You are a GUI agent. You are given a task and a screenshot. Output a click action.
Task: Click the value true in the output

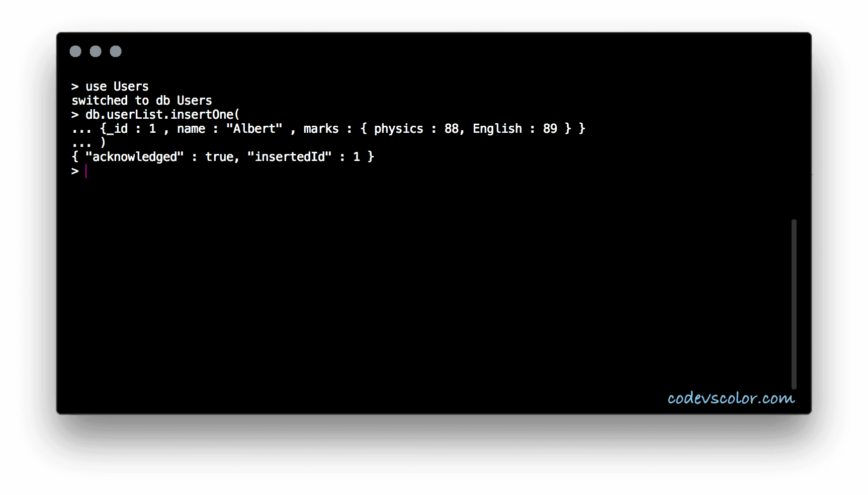tap(219, 157)
